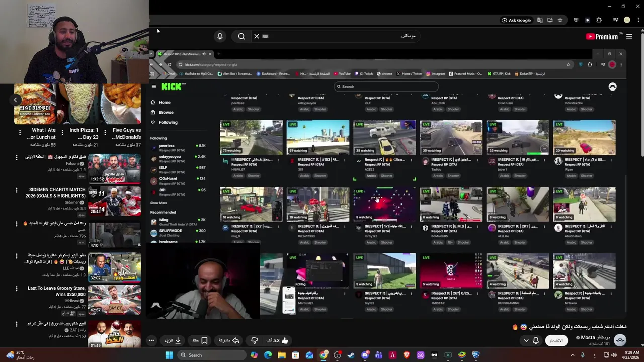Image resolution: width=644 pixels, height=362 pixels.
Task: Open the Mosta channel avatar
Action: point(620,340)
